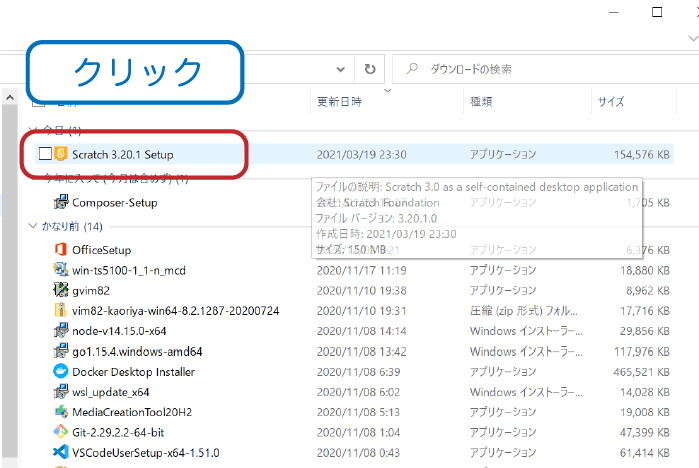
Task: Click the date 2020/11/10 19:38
Action: [x=362, y=291]
